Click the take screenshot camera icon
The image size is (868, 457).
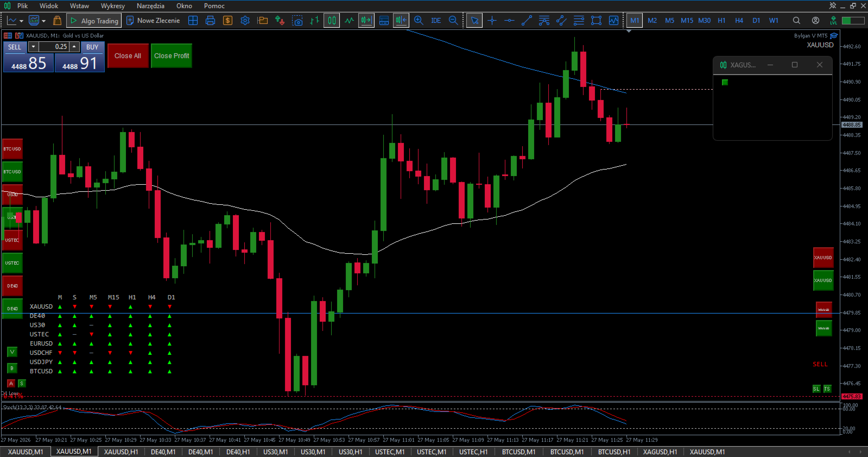tap(297, 21)
